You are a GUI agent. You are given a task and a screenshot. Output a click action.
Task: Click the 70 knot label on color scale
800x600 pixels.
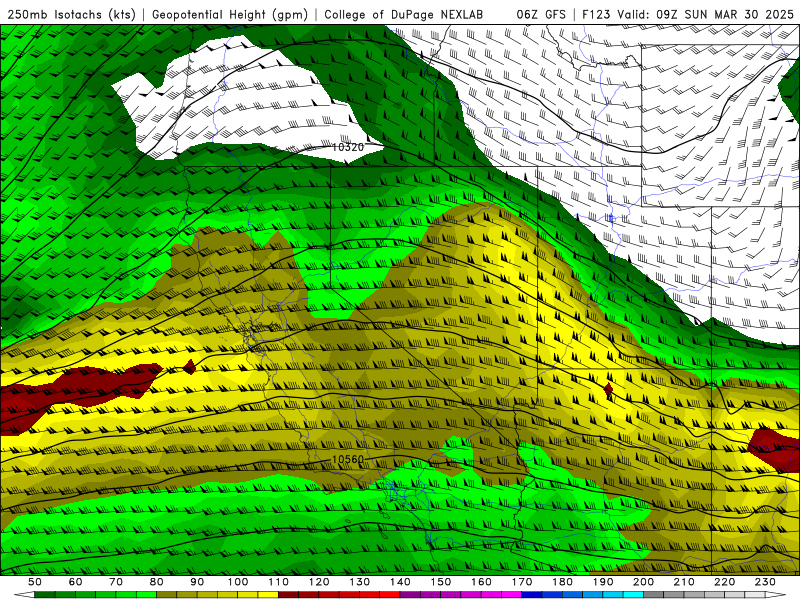[116, 582]
